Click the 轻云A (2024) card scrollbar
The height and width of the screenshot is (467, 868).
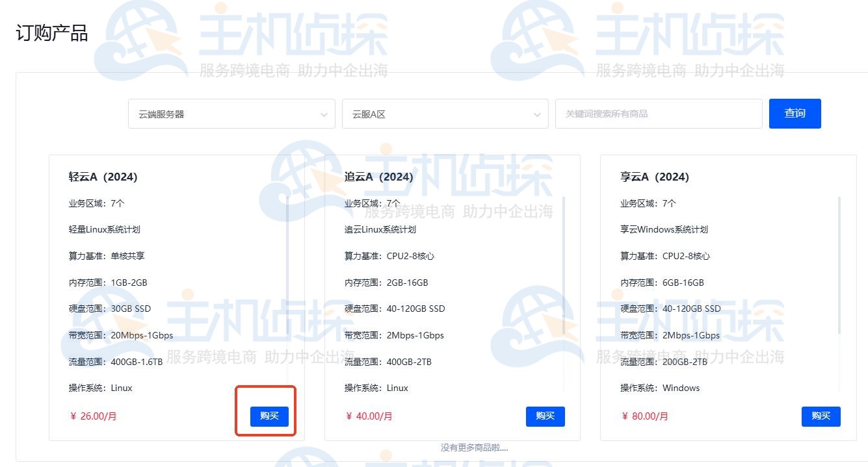pyautogui.click(x=287, y=266)
